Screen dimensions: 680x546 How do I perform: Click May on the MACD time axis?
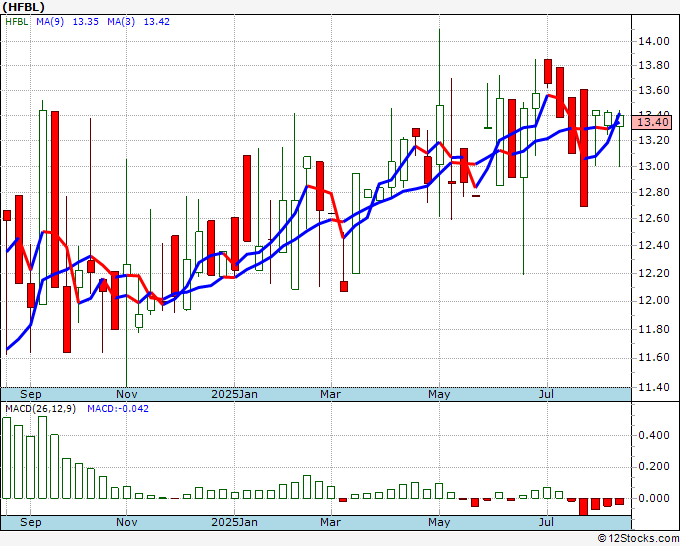click(439, 522)
